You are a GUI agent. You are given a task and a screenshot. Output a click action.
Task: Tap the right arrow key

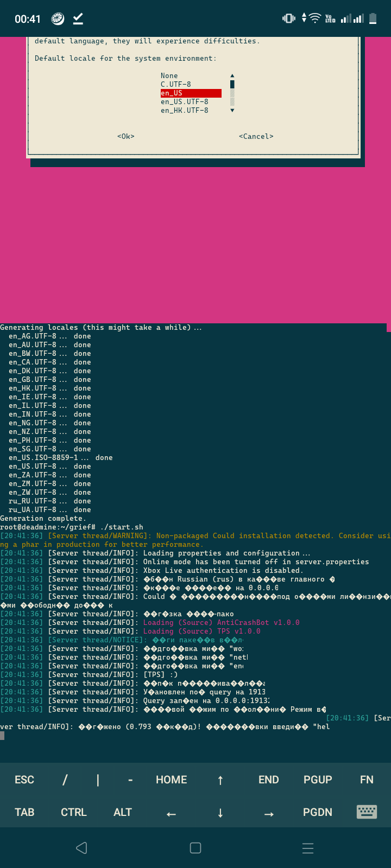[269, 814]
